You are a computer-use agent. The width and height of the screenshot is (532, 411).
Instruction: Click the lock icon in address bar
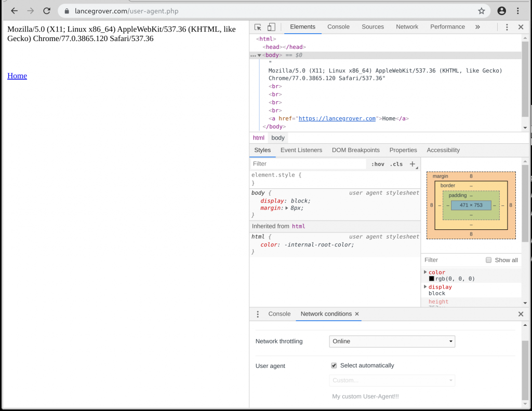tap(67, 11)
